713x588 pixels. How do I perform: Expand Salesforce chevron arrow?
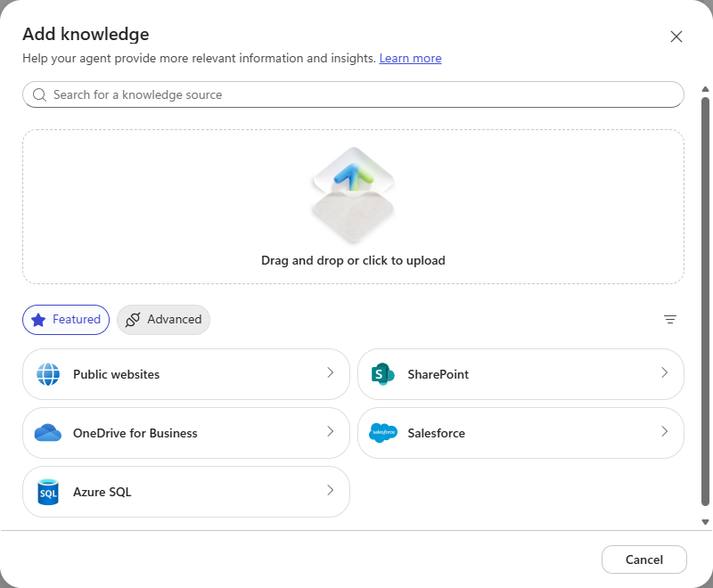coord(665,431)
